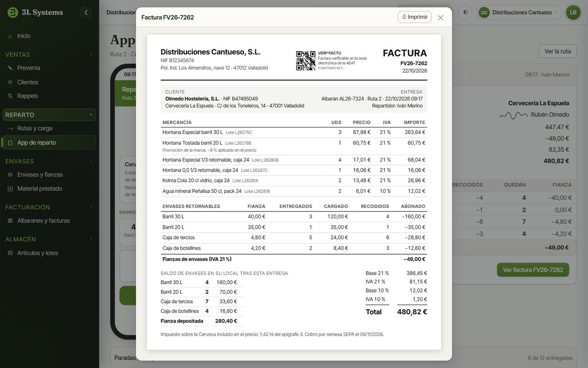The image size is (588, 368).
Task: Click the Kolma Cola 20 cl vidrio line
Action: (x=294, y=181)
